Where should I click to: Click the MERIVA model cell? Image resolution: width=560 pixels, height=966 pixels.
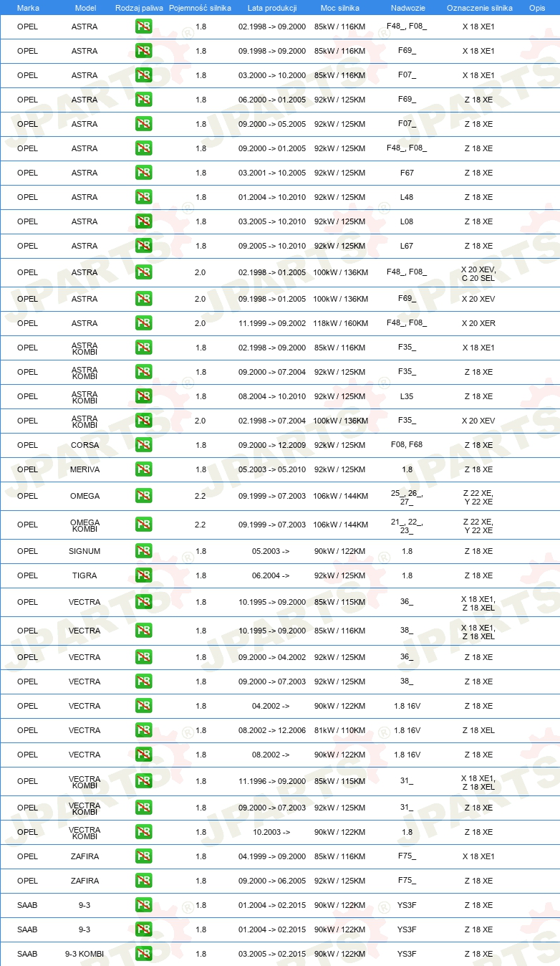[x=85, y=469]
